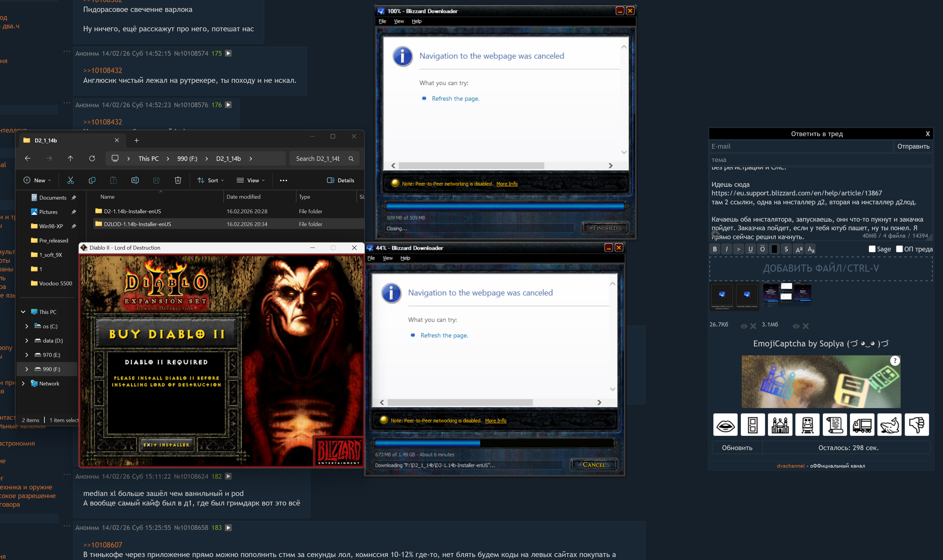This screenshot has height=560, width=943.
Task: Click the Bold formatting button
Action: tap(715, 249)
